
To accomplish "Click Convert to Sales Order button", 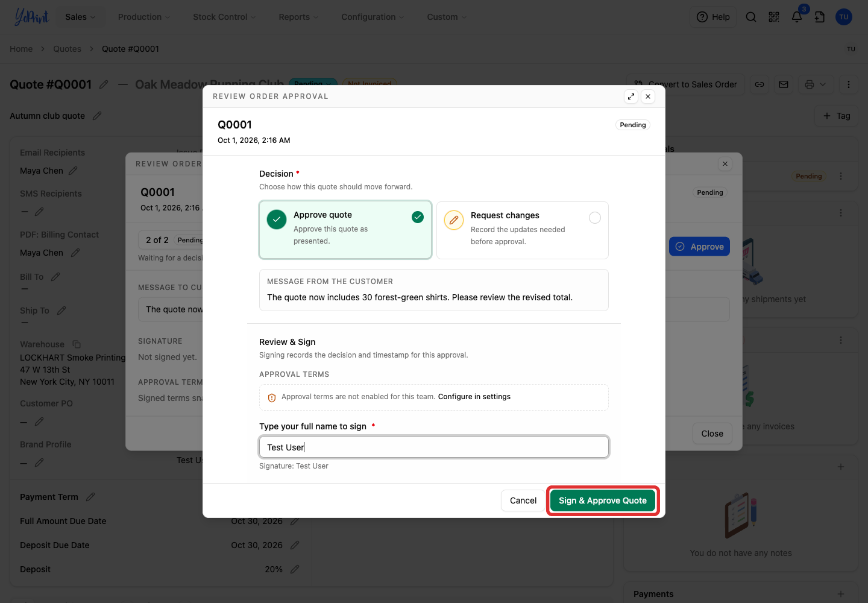I will point(686,84).
